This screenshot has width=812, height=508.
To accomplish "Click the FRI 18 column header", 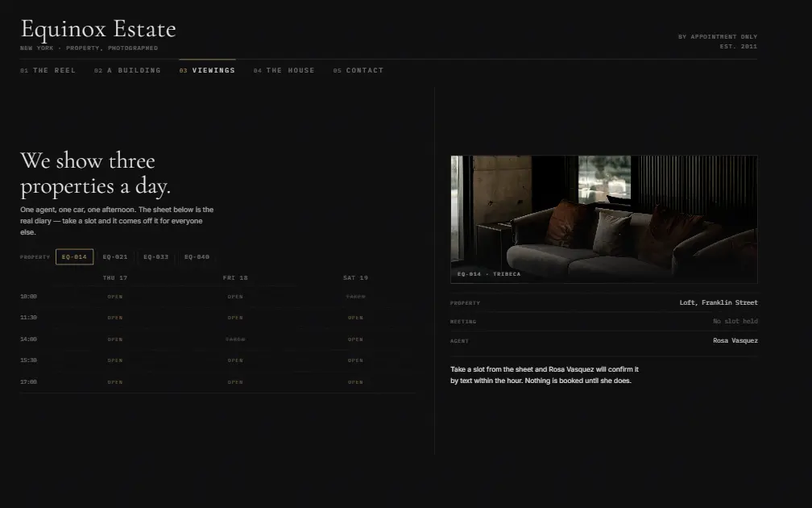I will (235, 278).
